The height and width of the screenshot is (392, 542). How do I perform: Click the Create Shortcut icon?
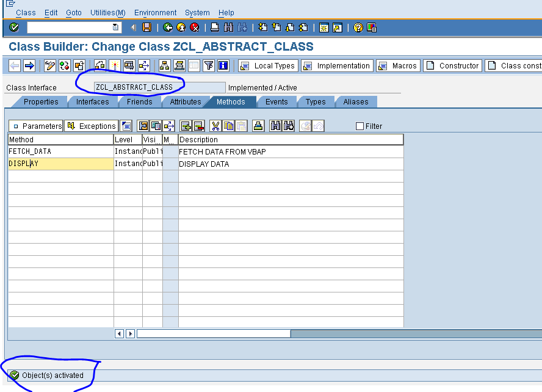[338, 27]
